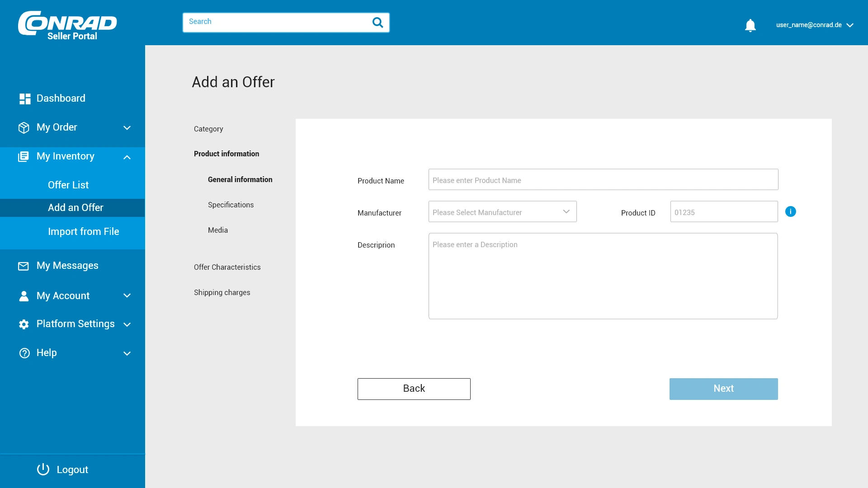Expand the My Order menu chevron
This screenshot has width=868, height=488.
(x=127, y=128)
